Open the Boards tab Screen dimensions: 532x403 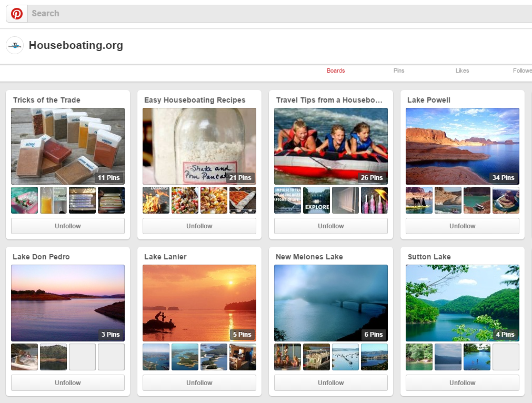click(x=336, y=70)
